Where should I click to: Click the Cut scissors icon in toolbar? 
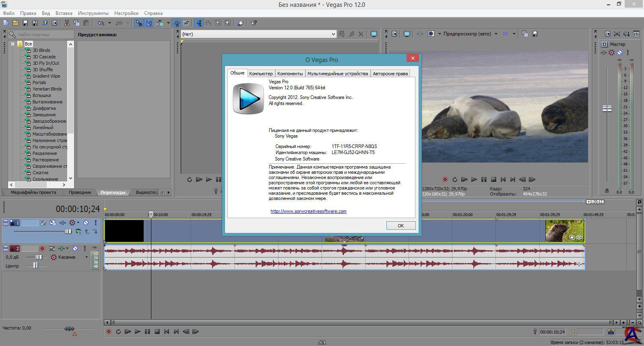point(67,23)
